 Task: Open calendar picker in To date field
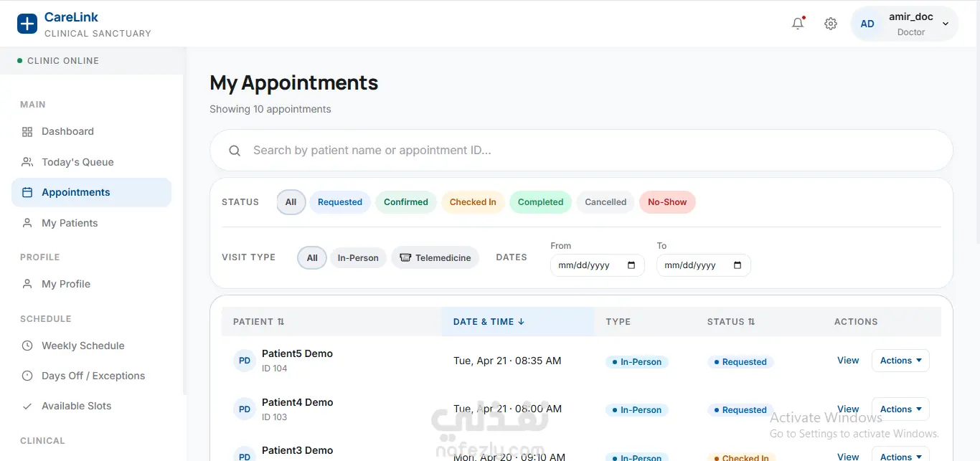click(738, 265)
